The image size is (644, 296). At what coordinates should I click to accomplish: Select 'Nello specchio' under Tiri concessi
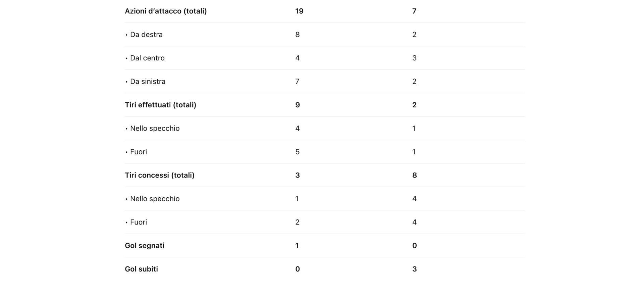click(x=154, y=199)
